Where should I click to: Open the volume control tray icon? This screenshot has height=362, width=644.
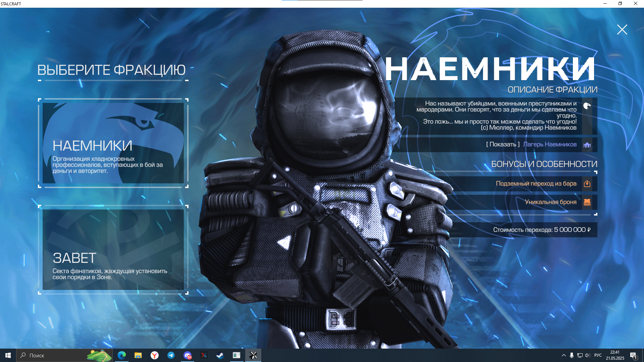588,355
